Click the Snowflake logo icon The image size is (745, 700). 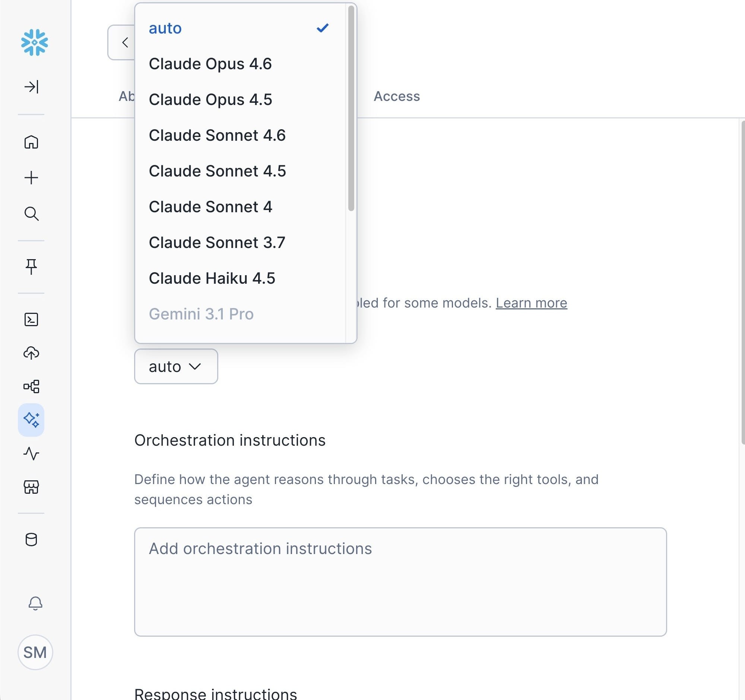(35, 42)
